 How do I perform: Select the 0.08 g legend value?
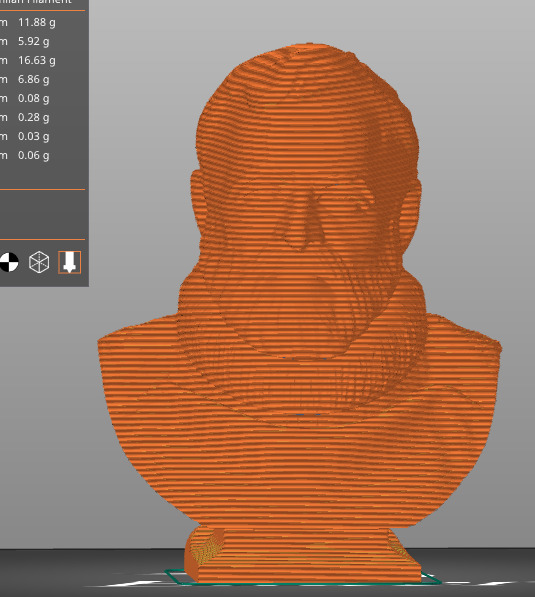34,99
